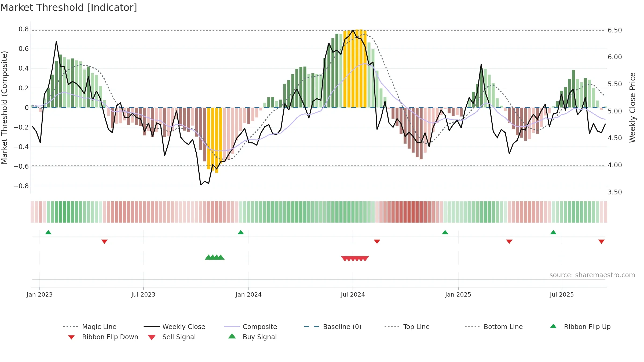
Task: Click the source: sharemaestro.com label
Action: coord(592,275)
